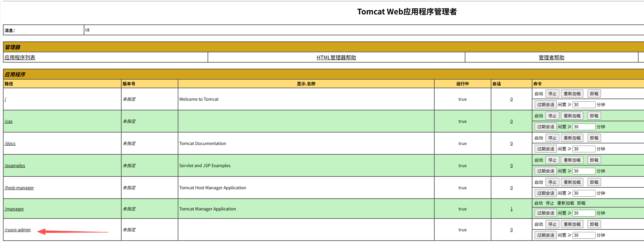
Task: Select 'Welcome to Tomcat' display name text
Action: [199, 99]
